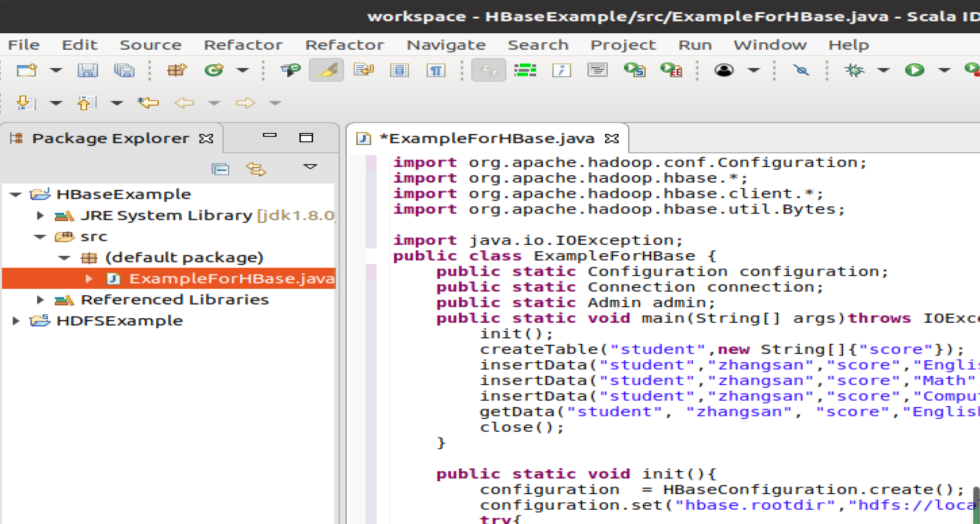The image size is (980, 524).
Task: Switch to the *ExampleForHBase.java editor tab
Action: pyautogui.click(x=487, y=138)
